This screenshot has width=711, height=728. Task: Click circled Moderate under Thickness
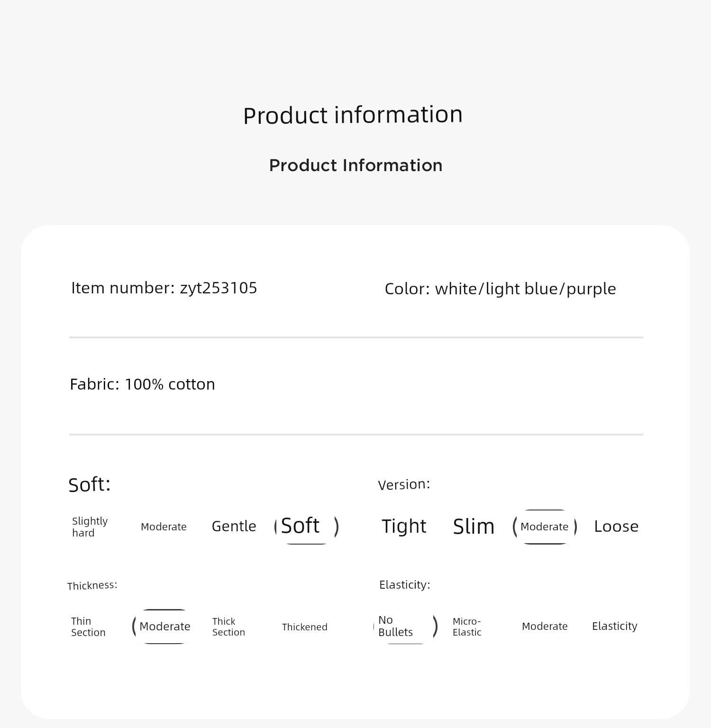pos(164,626)
